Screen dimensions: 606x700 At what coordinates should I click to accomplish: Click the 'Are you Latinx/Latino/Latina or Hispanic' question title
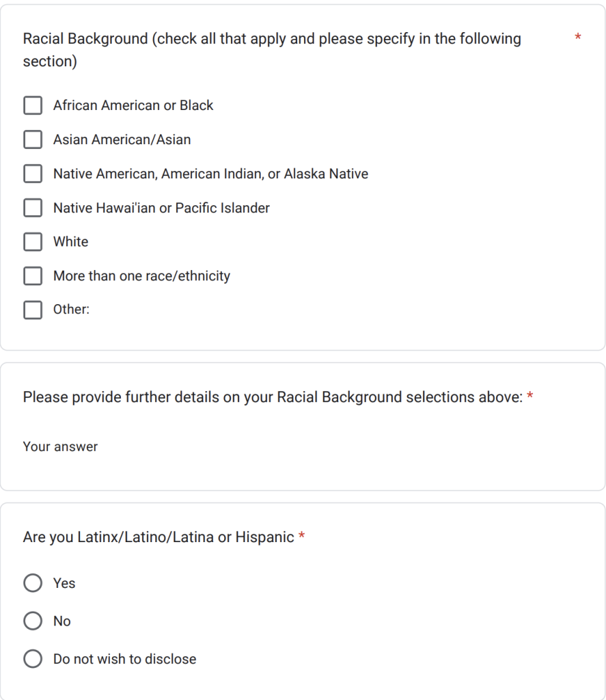(159, 537)
